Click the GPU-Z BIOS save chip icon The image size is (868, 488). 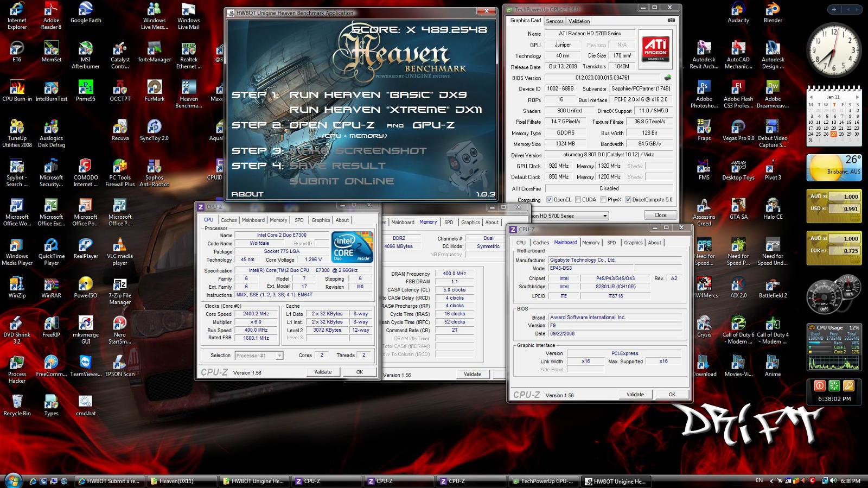[x=668, y=78]
